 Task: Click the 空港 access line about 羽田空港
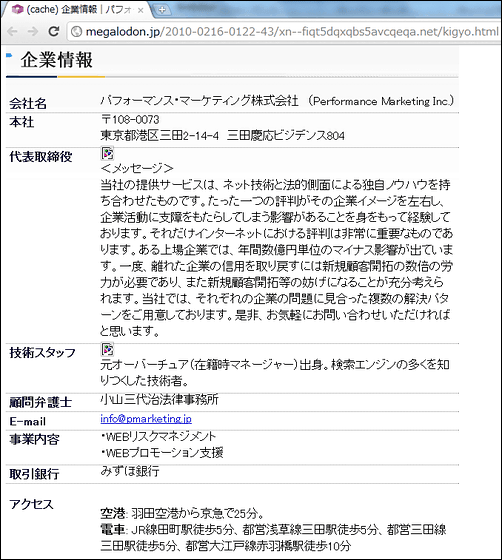pyautogui.click(x=182, y=513)
